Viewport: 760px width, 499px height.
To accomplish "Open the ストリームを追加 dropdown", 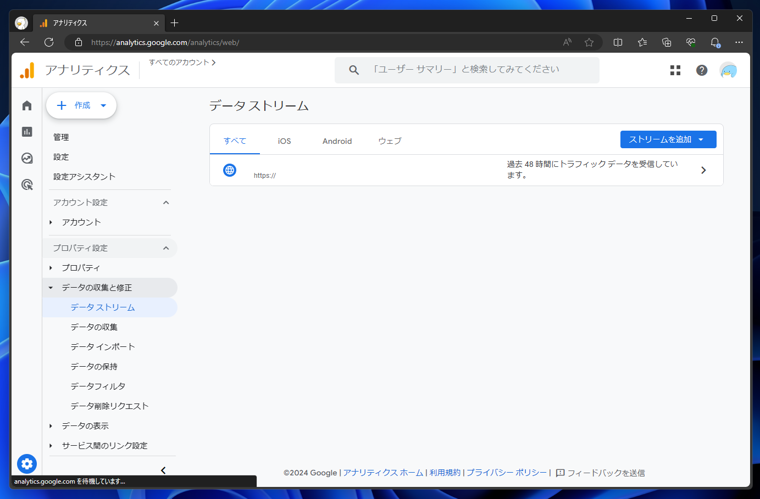I will (x=668, y=140).
